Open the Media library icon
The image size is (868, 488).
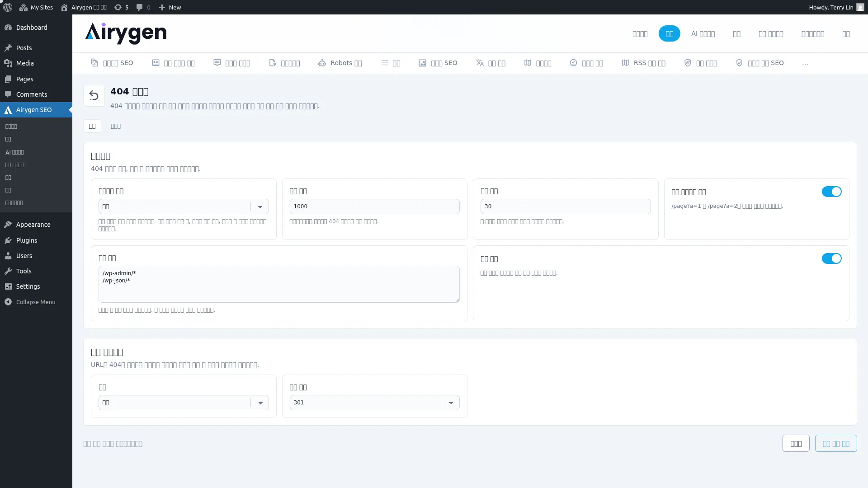(x=8, y=63)
